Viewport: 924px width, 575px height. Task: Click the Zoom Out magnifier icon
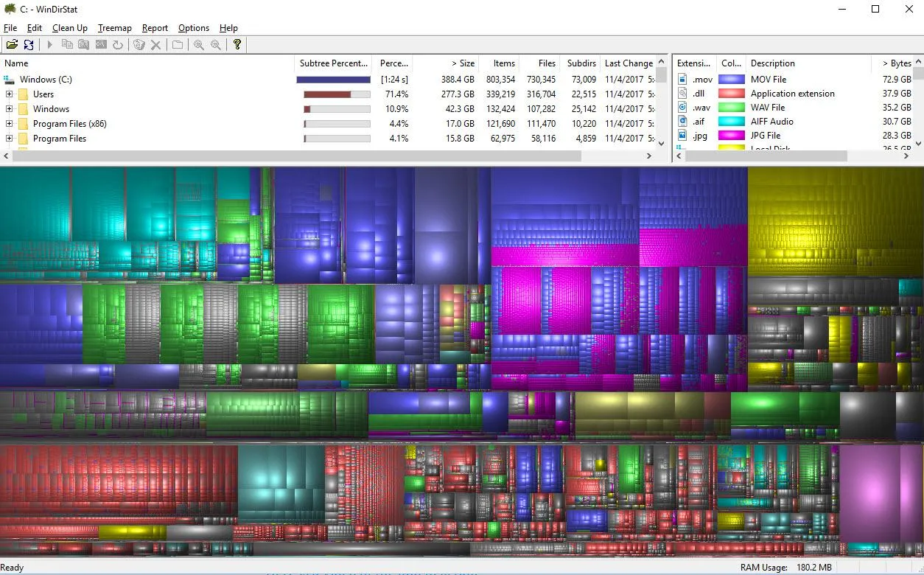pyautogui.click(x=216, y=45)
